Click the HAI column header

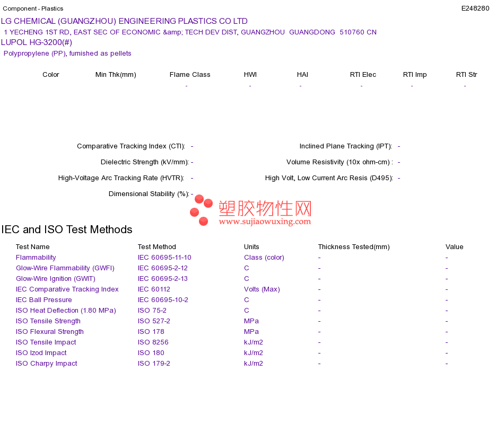click(302, 75)
